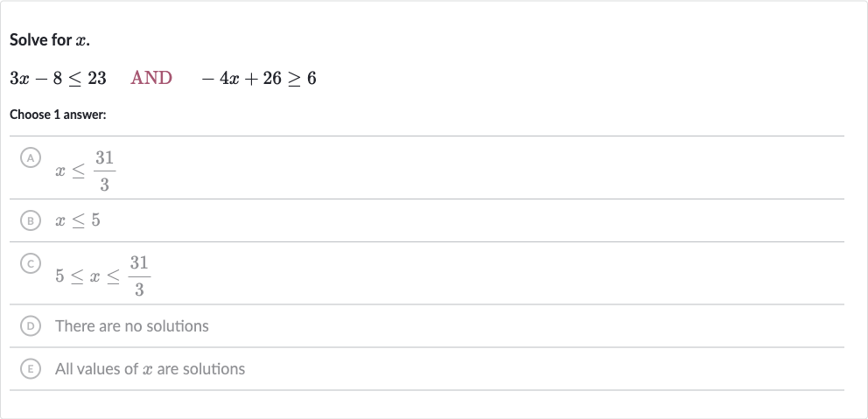Choose the answer text x ≤ 5
The image size is (868, 419).
click(x=78, y=220)
